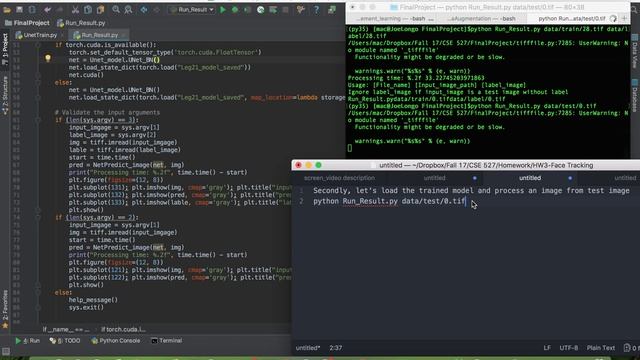Start debugging with the green bug icon
640x360 pixels.
coord(235,9)
